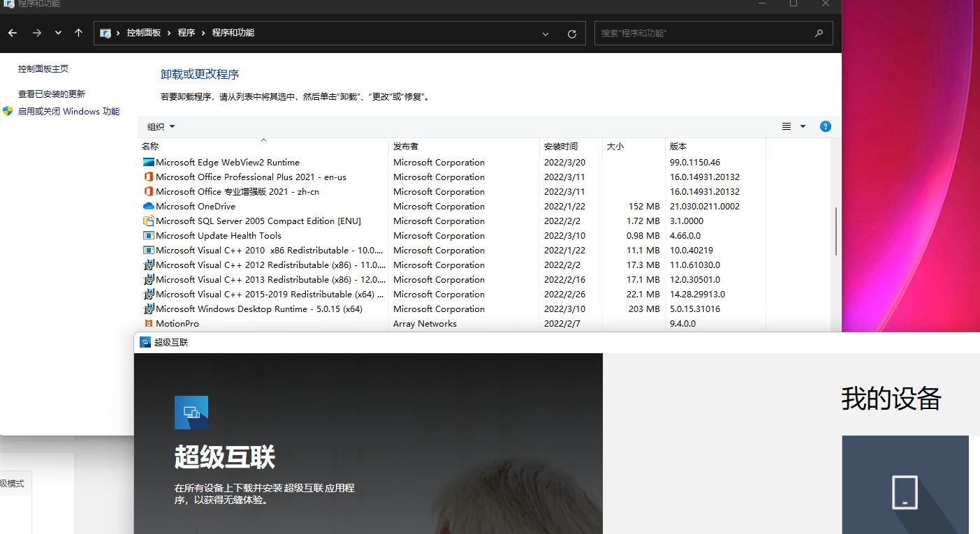
Task: Click the Back arrow in Programs window
Action: (x=13, y=33)
